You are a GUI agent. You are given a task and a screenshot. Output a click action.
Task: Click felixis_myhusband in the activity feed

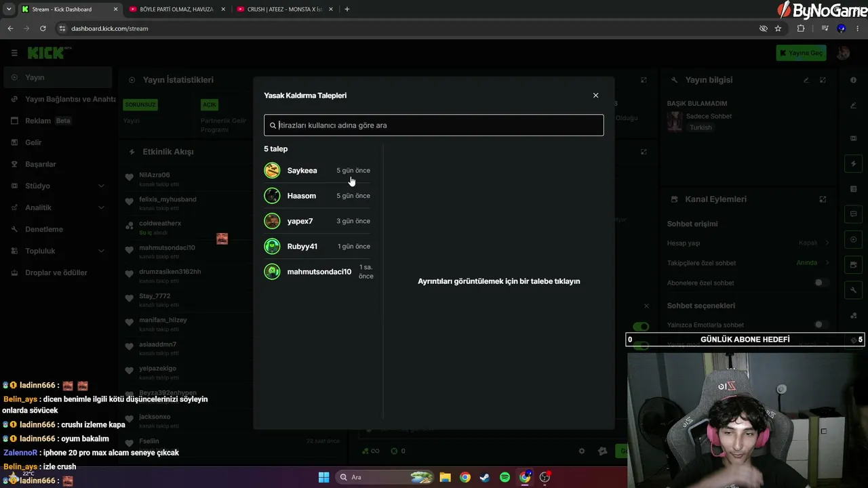(x=167, y=199)
